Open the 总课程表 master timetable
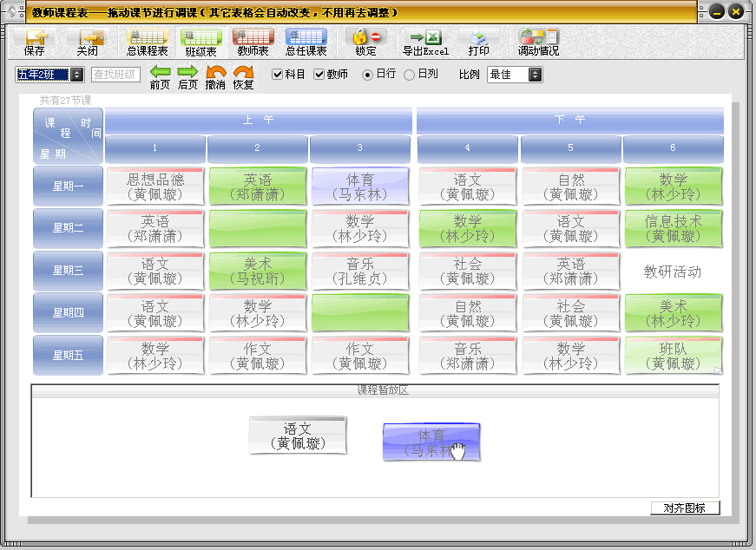The height and width of the screenshot is (550, 756). (x=147, y=42)
